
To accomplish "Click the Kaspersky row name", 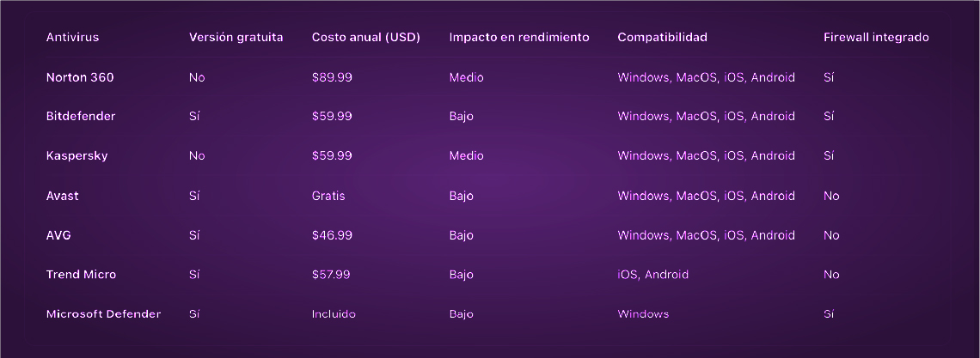I will pyautogui.click(x=77, y=155).
